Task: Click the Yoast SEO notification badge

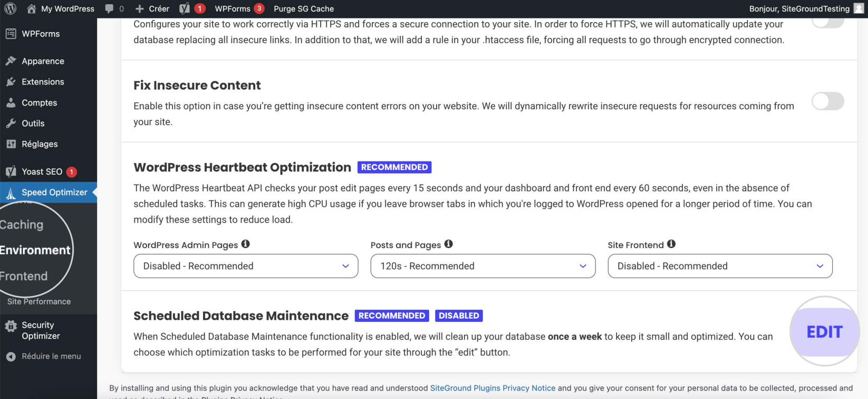Action: pyautogui.click(x=71, y=172)
